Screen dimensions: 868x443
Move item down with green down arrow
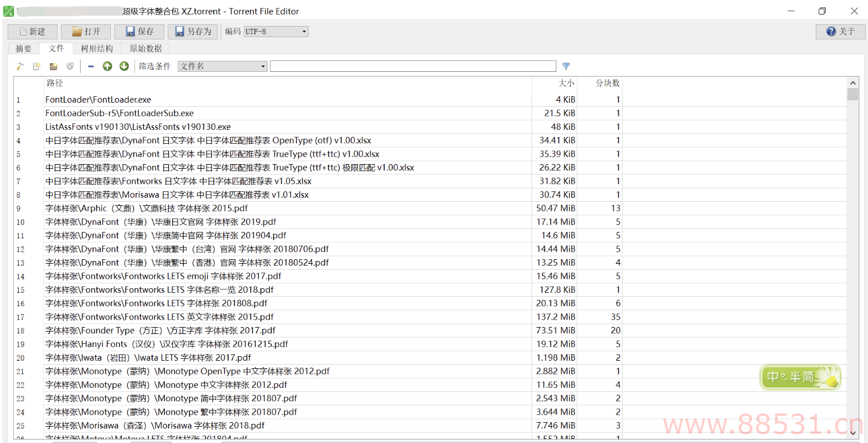(x=124, y=67)
